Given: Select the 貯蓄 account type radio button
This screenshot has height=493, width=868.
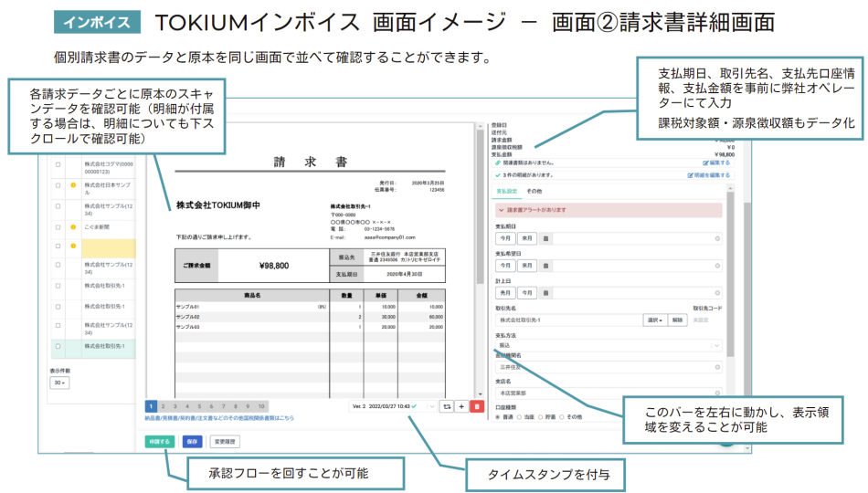Looking at the screenshot, I should coord(541,417).
